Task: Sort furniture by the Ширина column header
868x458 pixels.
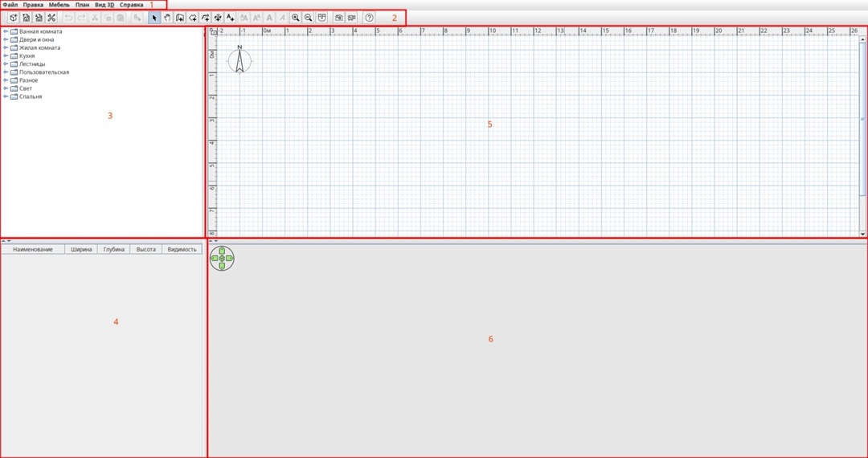Action: [x=81, y=249]
